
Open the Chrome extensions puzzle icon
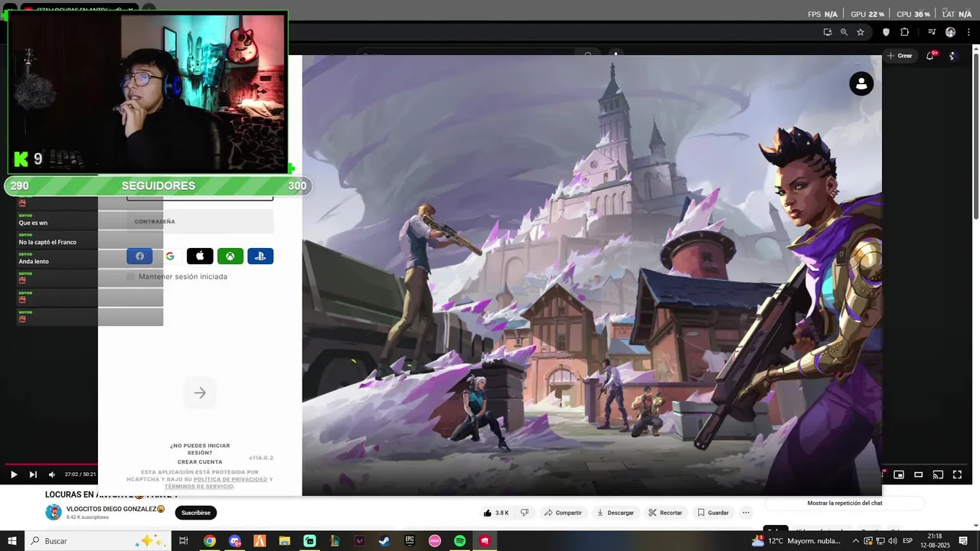[x=905, y=32]
